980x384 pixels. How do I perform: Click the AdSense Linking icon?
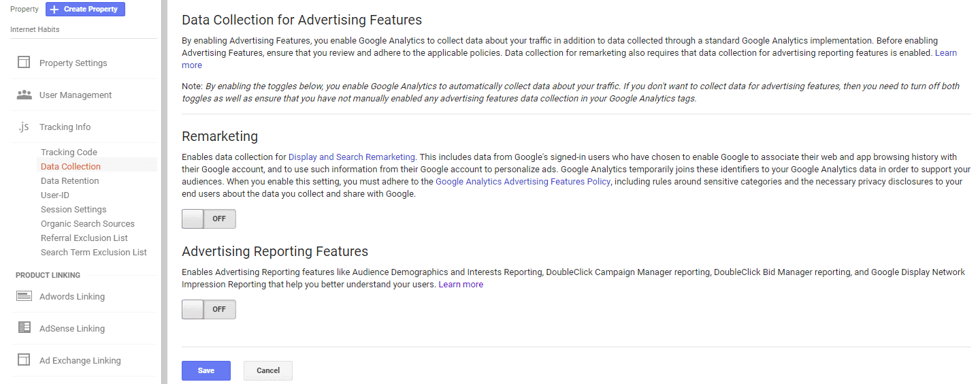click(x=24, y=328)
